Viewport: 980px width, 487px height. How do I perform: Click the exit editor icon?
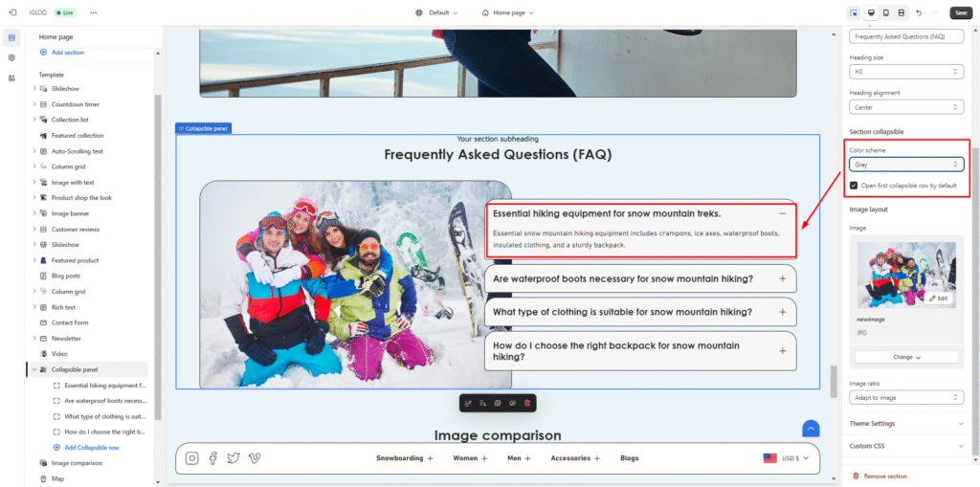[11, 12]
